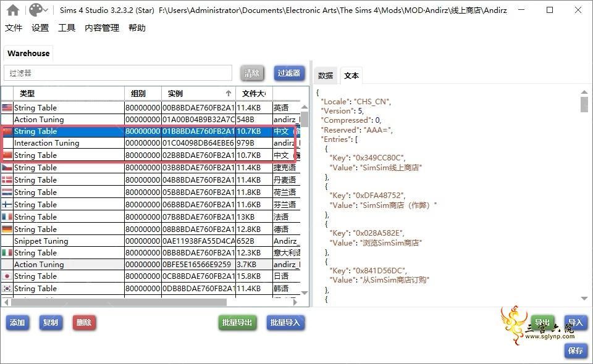
Task: Select the China flag row 02B8BDAE760FB2A1
Action: pyautogui.click(x=151, y=155)
